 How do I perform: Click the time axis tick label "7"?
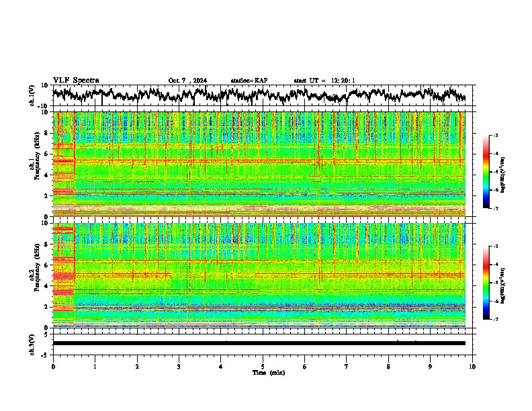[x=347, y=367]
